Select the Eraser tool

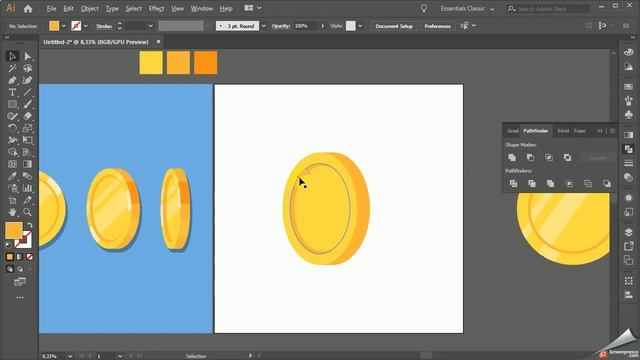pos(27,116)
